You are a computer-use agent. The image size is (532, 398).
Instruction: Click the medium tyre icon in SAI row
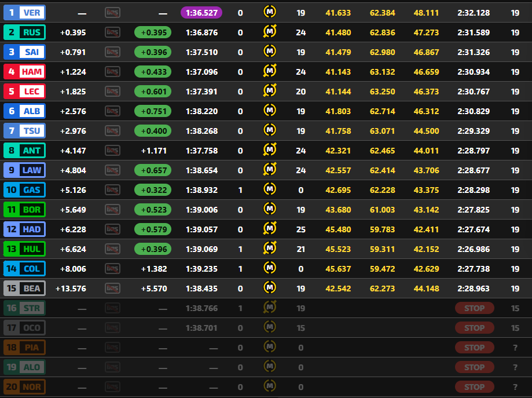(270, 52)
